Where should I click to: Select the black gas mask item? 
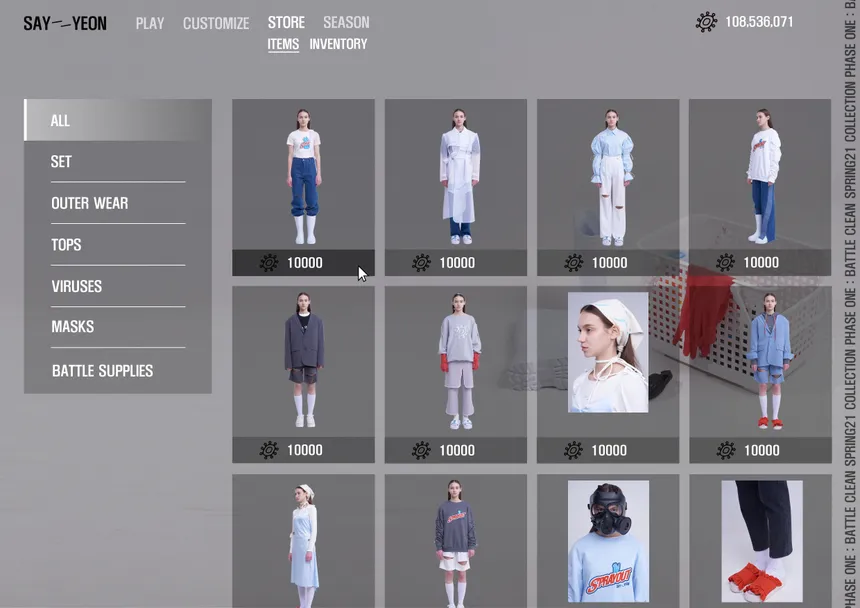tap(608, 541)
